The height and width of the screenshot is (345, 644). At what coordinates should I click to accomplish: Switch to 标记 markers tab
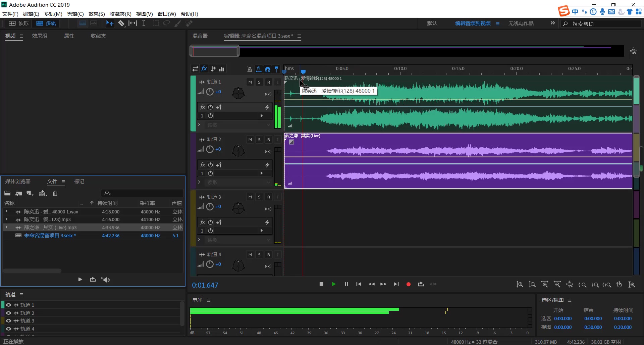(79, 182)
